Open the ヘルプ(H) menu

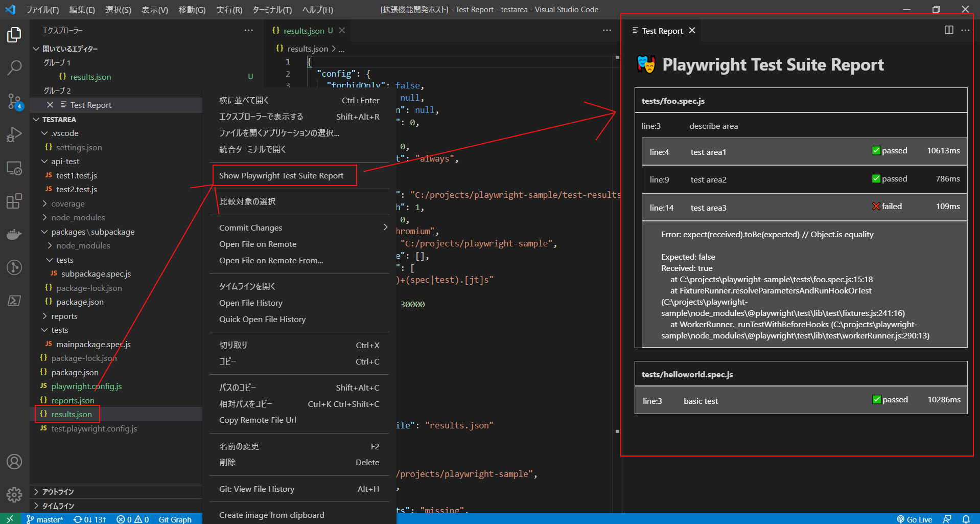[x=317, y=10]
